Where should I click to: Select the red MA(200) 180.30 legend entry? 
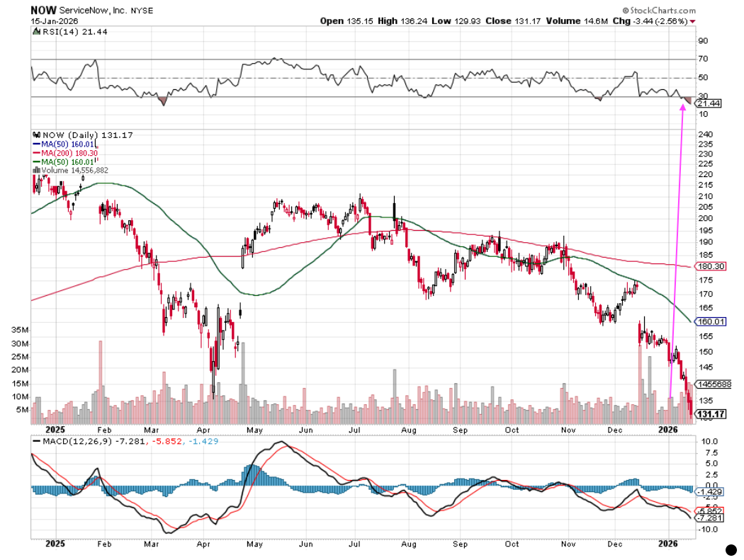pyautogui.click(x=64, y=152)
